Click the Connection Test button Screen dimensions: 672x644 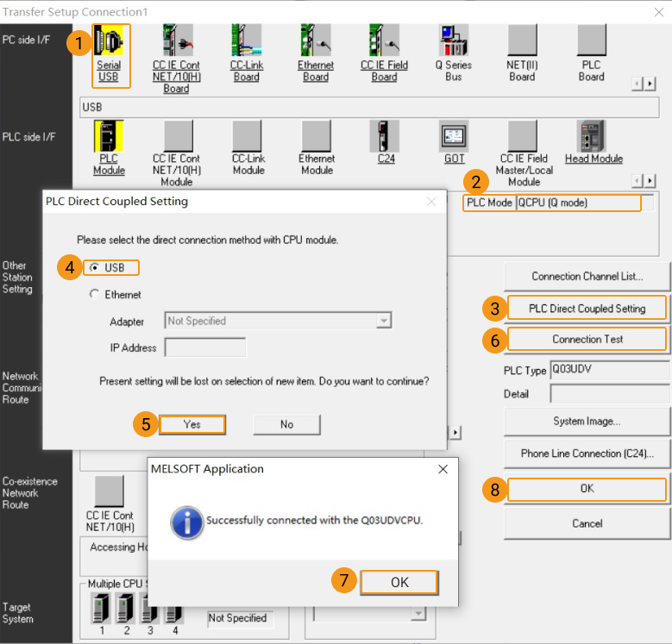tap(587, 340)
